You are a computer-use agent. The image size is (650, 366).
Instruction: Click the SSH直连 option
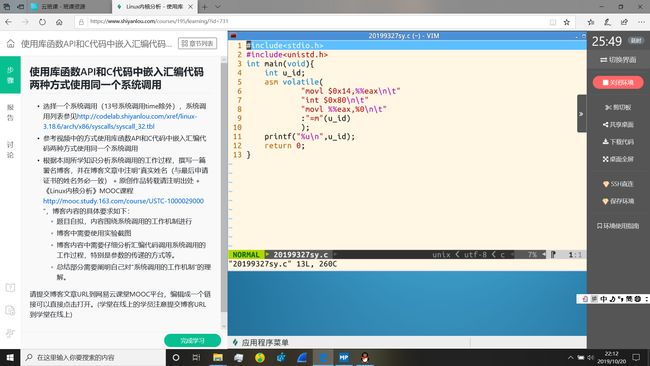tap(618, 184)
